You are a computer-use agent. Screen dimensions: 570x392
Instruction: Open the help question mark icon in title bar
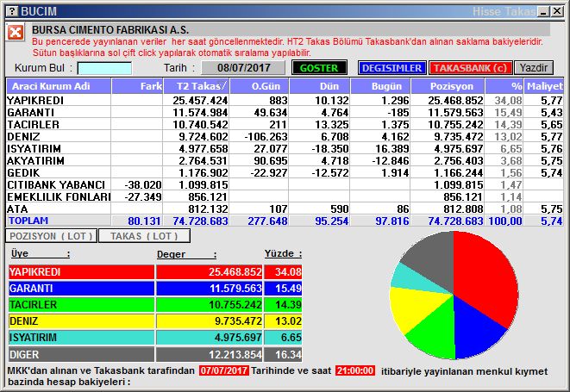click(x=12, y=11)
